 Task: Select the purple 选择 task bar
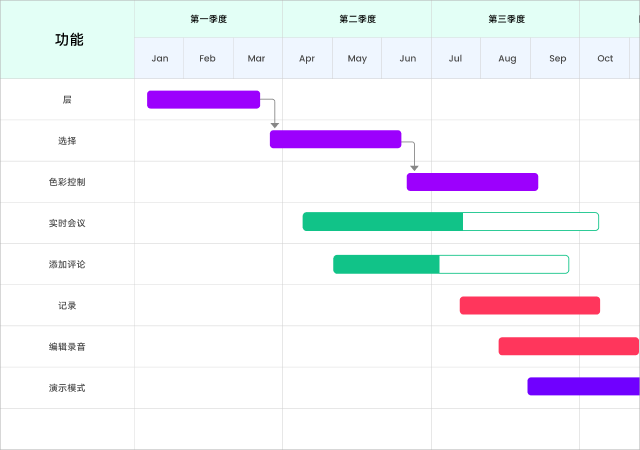coord(336,139)
